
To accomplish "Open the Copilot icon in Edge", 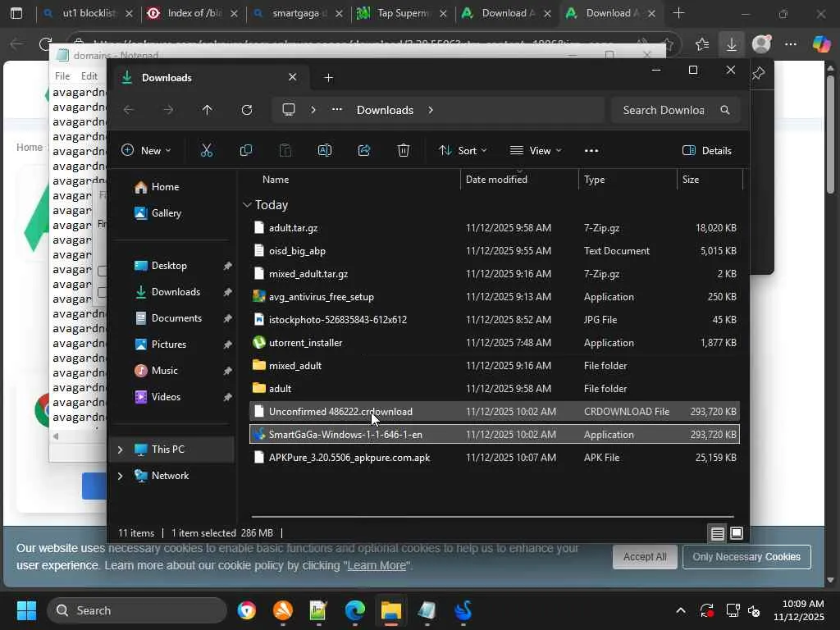I will (x=820, y=44).
